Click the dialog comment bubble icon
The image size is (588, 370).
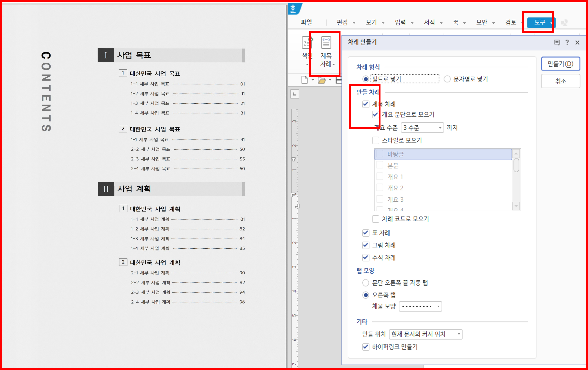[557, 42]
